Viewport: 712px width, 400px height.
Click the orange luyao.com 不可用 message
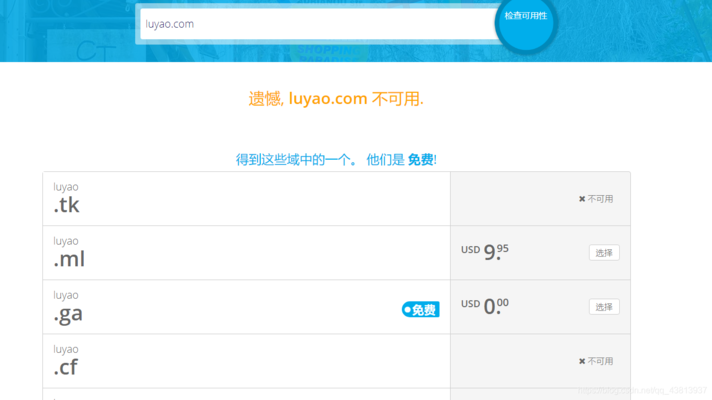(x=336, y=99)
